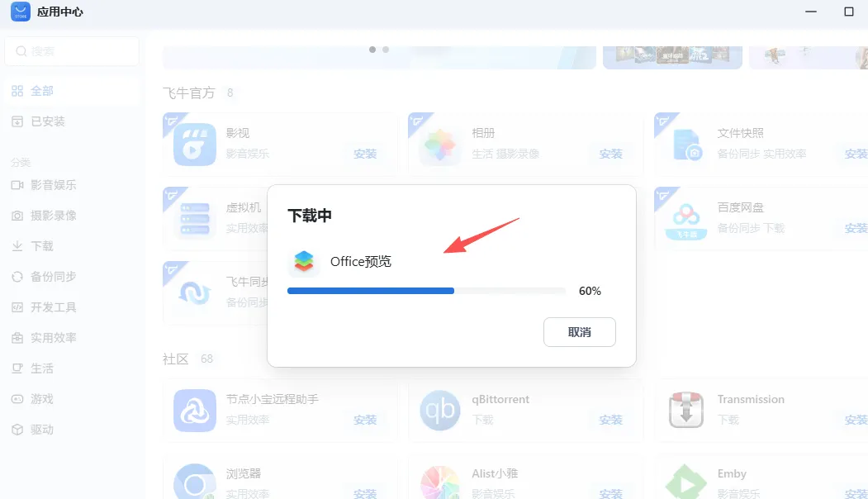Click the Alist小雅 app name
Image resolution: width=868 pixels, height=499 pixels.
[495, 473]
